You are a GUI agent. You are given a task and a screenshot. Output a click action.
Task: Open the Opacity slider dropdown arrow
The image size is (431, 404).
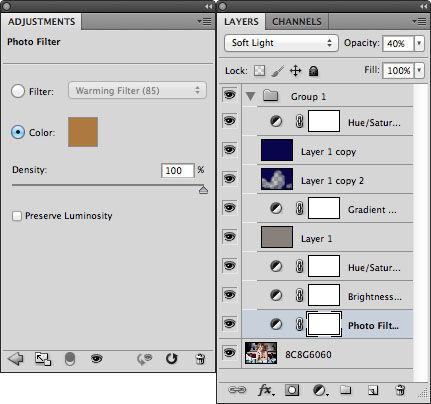[x=419, y=43]
